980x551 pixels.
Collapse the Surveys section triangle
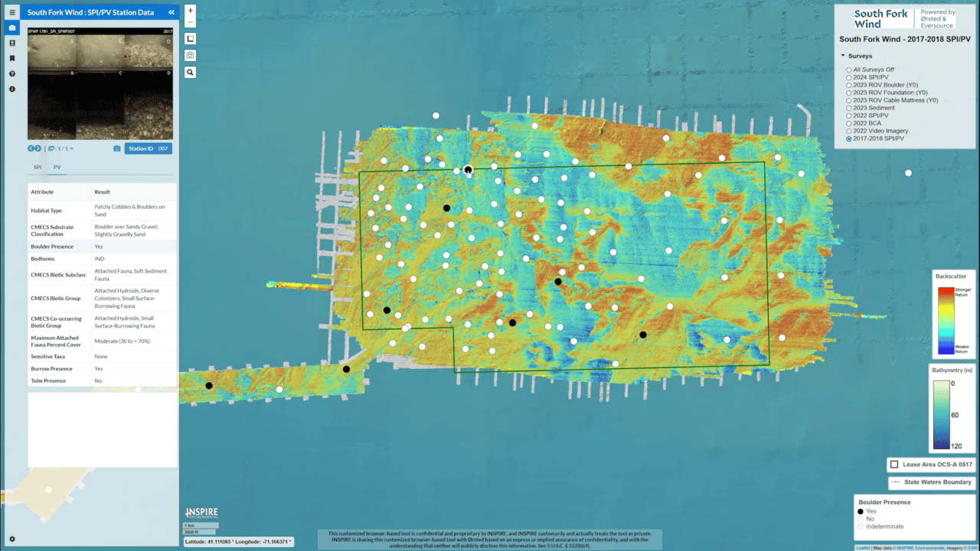pos(843,56)
